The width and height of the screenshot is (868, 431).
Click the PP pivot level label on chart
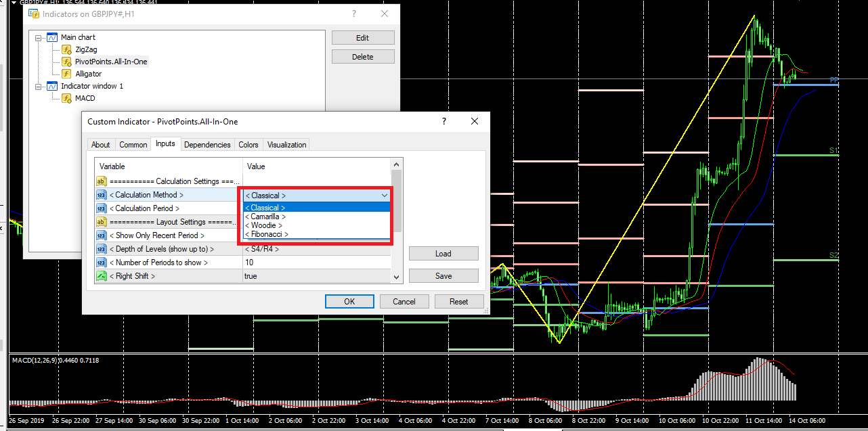tap(834, 80)
